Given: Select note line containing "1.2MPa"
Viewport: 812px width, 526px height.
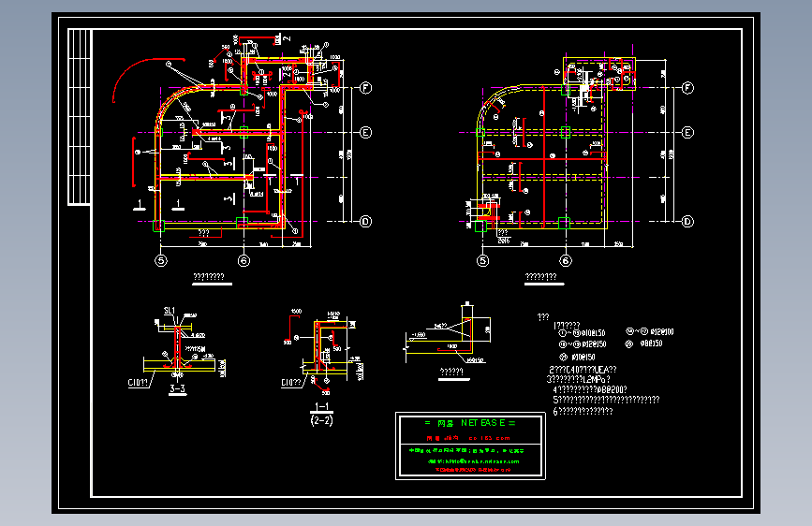Looking at the screenshot, I should [579, 379].
